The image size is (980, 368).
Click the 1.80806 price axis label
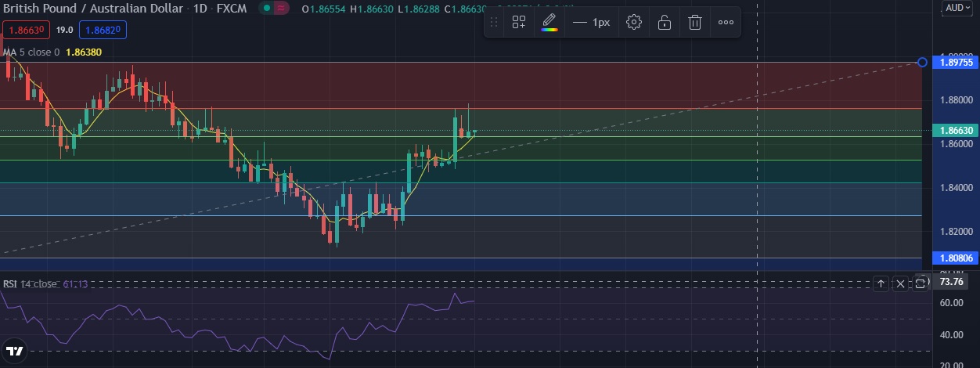click(x=957, y=257)
